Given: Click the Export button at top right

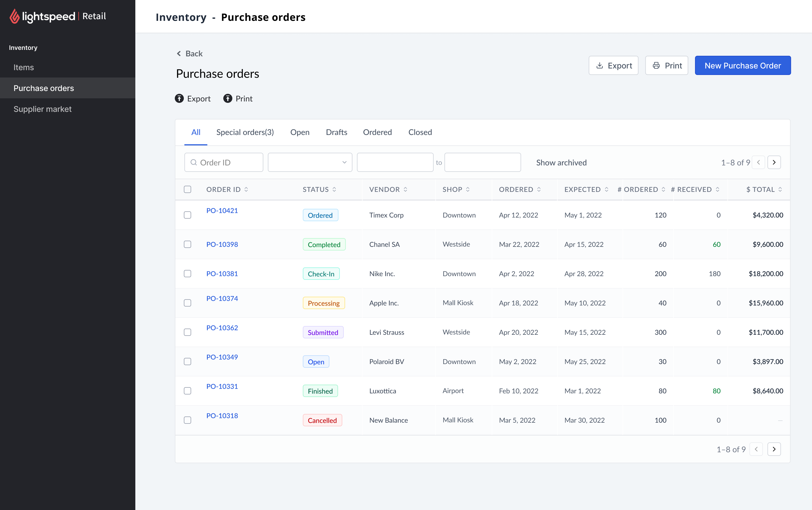Looking at the screenshot, I should 614,65.
